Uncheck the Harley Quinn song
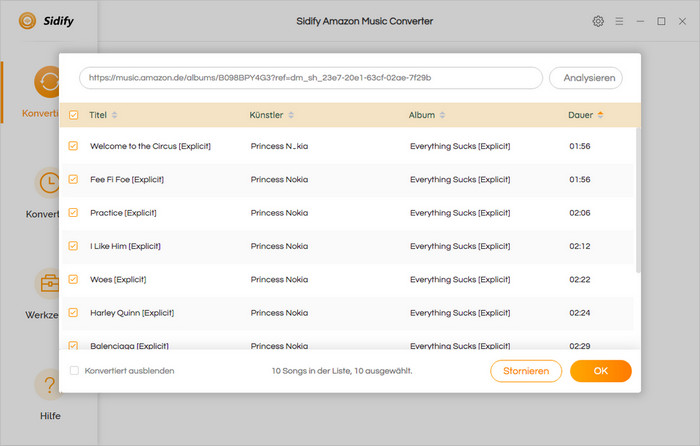 (73, 313)
